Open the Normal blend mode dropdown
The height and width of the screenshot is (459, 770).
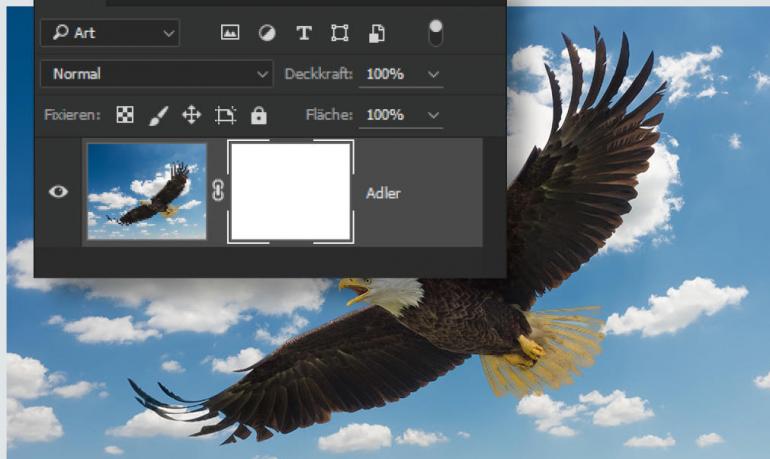pos(157,74)
